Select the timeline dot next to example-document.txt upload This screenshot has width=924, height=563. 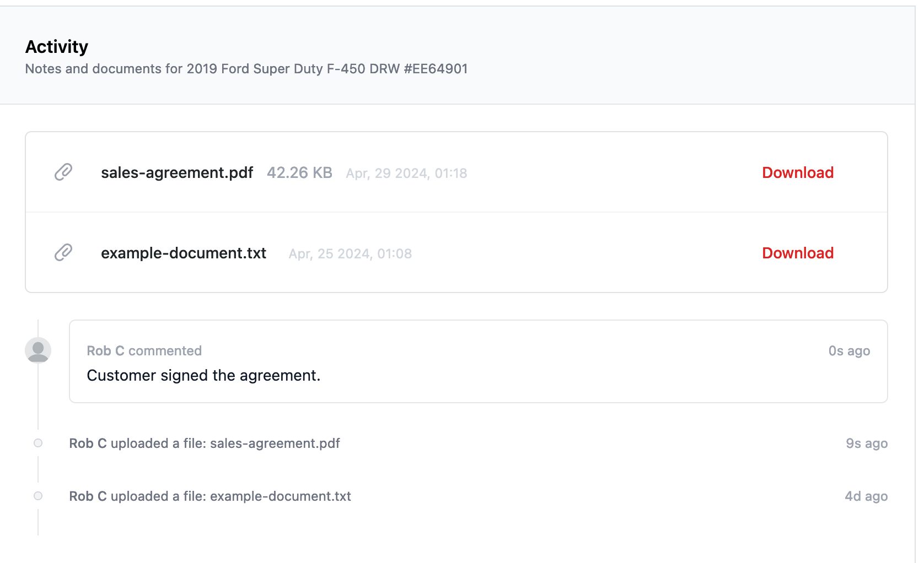coord(37,496)
